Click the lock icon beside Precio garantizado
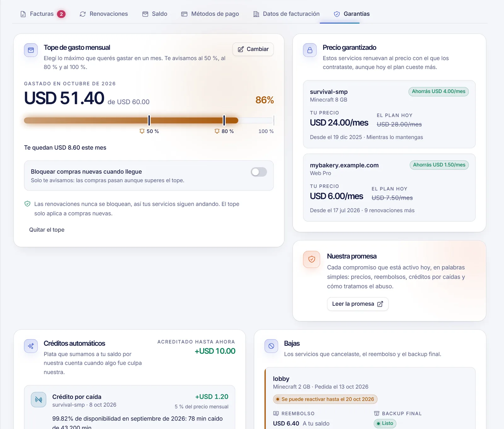Viewport: 504px width, 429px height. [310, 50]
